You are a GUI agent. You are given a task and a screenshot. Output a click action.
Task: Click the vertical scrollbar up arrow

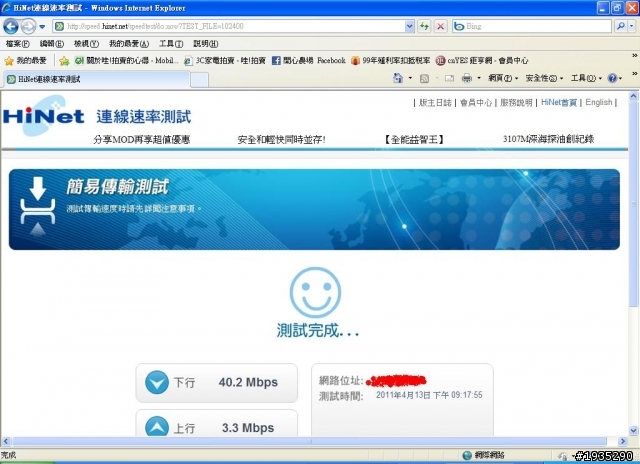(x=633, y=96)
